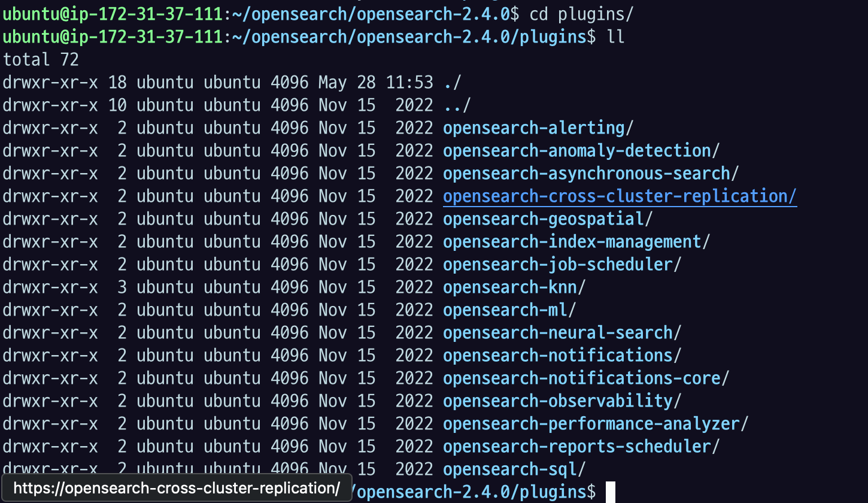868x503 pixels.
Task: Click the opensearch-index-management/ directory name
Action: click(576, 242)
